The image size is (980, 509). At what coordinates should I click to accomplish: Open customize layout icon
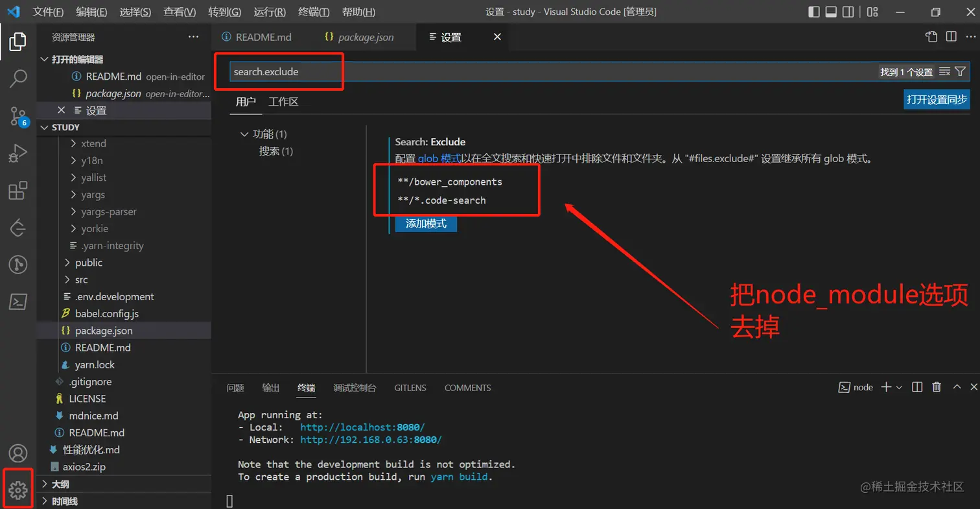pyautogui.click(x=872, y=12)
